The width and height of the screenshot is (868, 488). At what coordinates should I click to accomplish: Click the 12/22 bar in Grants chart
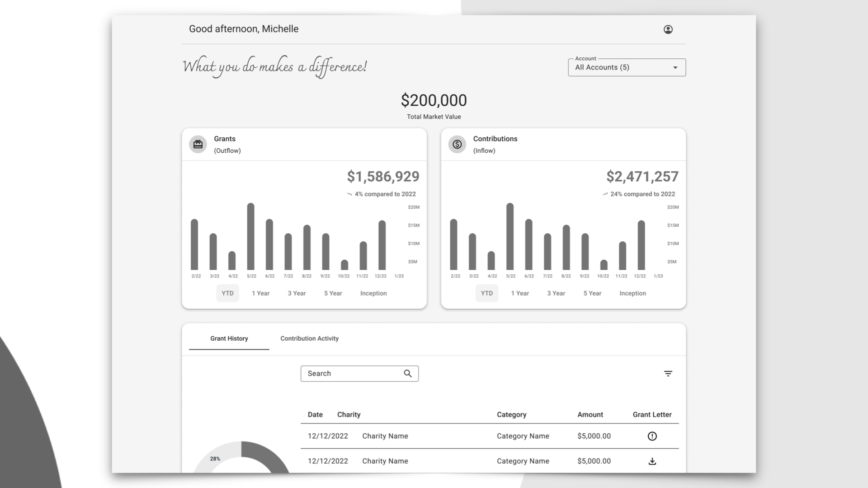pos(382,245)
